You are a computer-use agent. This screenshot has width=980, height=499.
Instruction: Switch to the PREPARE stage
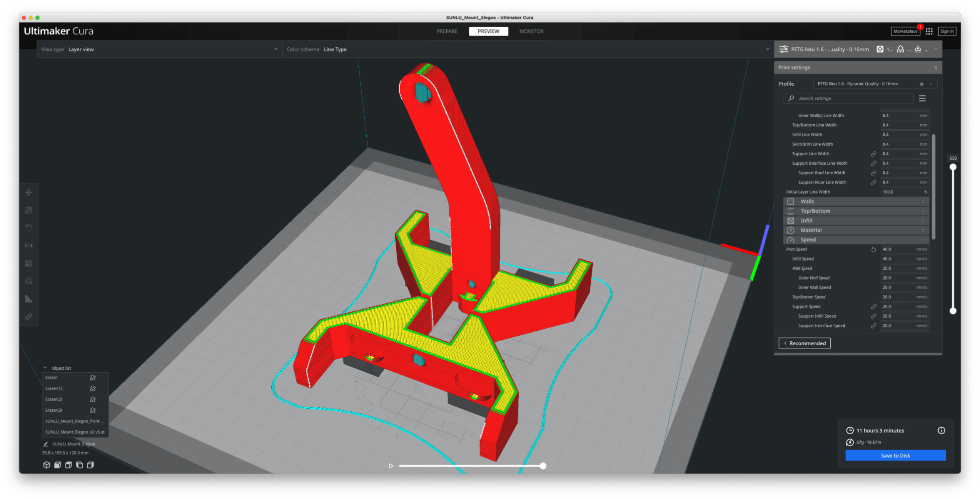447,31
